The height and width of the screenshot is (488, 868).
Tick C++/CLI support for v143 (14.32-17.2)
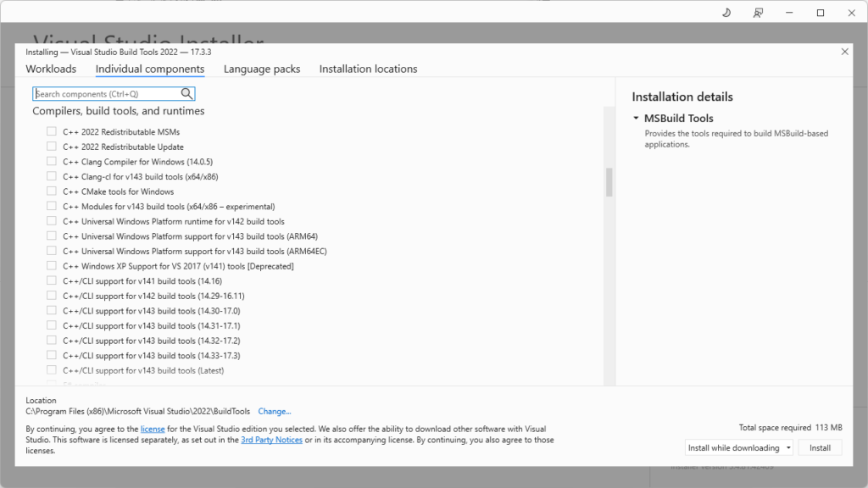(x=52, y=341)
